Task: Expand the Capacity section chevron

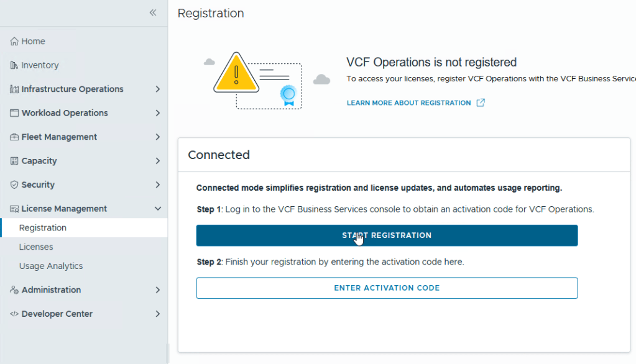Action: click(x=157, y=161)
